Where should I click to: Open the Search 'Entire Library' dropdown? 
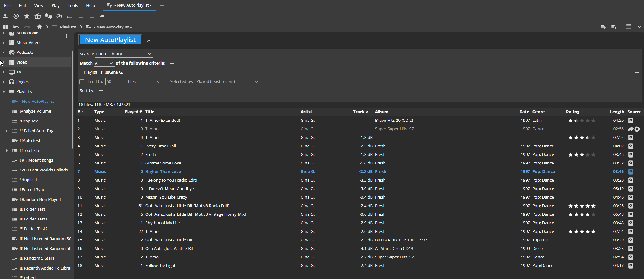123,54
